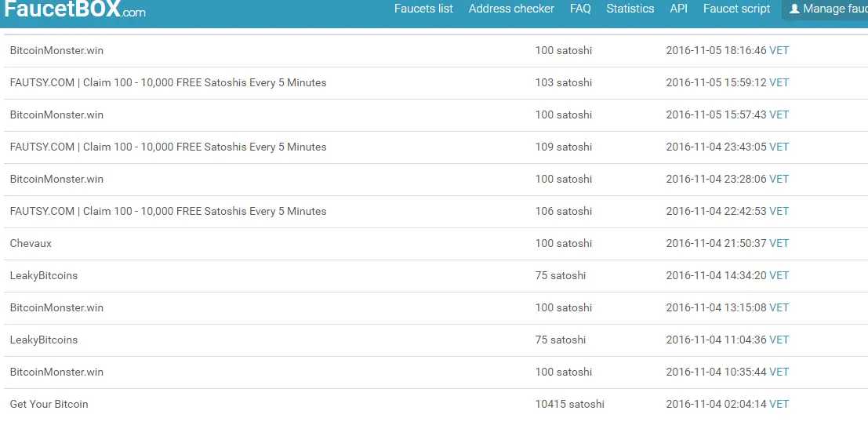868x436 pixels.
Task: Click VET link for 23:43:05 payout
Action: pyautogui.click(x=779, y=147)
